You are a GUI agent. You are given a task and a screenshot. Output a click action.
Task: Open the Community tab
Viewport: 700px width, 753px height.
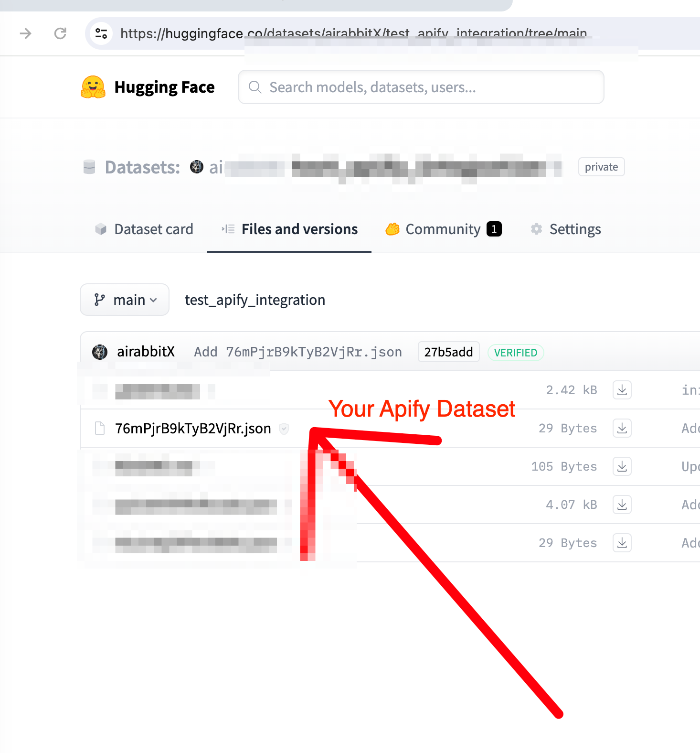[444, 229]
